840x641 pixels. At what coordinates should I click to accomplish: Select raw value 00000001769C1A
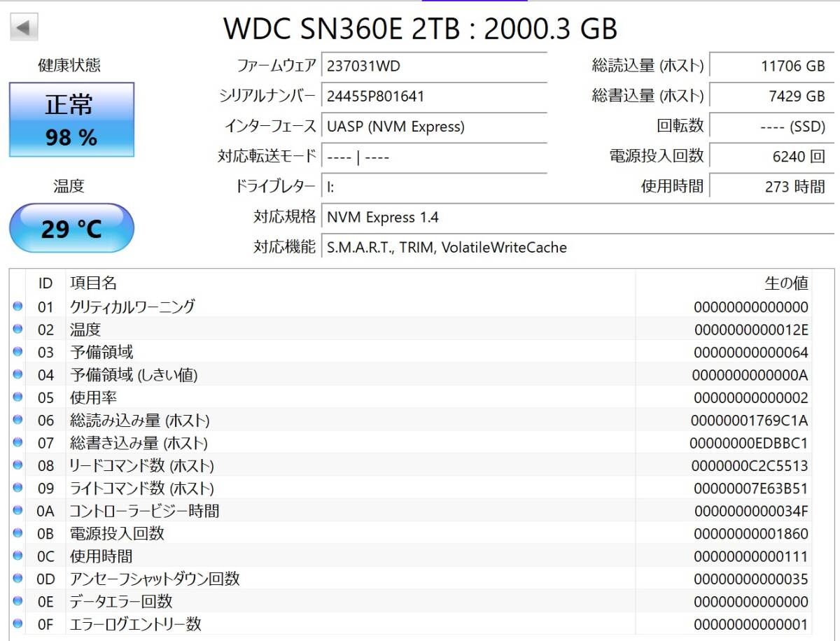click(x=749, y=421)
